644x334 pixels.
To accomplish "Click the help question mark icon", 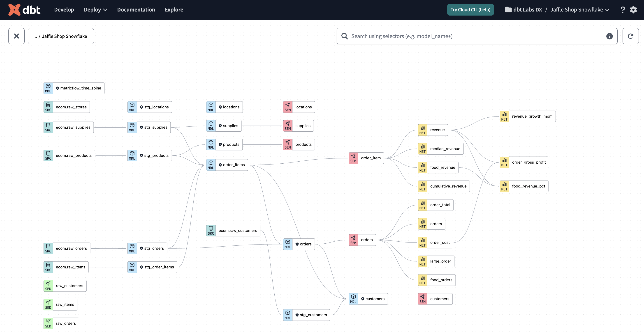I will 622,9.
